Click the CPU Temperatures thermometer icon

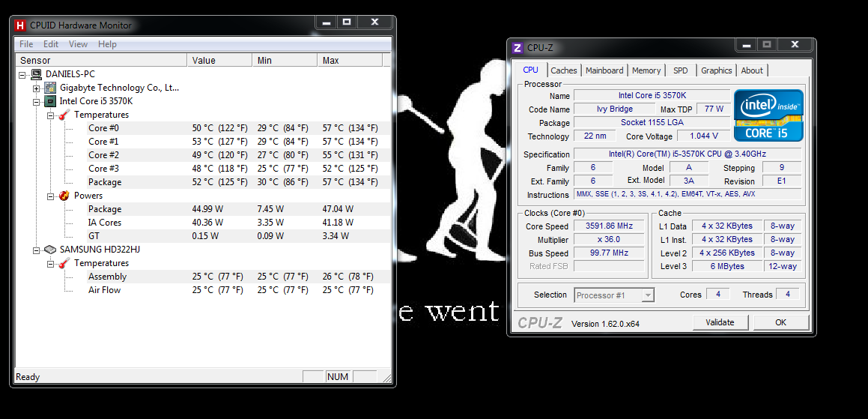pyautogui.click(x=64, y=115)
